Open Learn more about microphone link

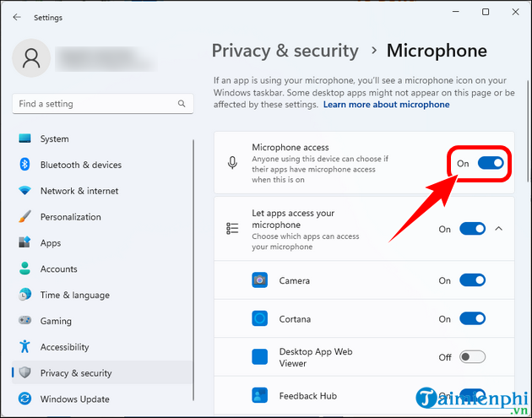(x=386, y=105)
